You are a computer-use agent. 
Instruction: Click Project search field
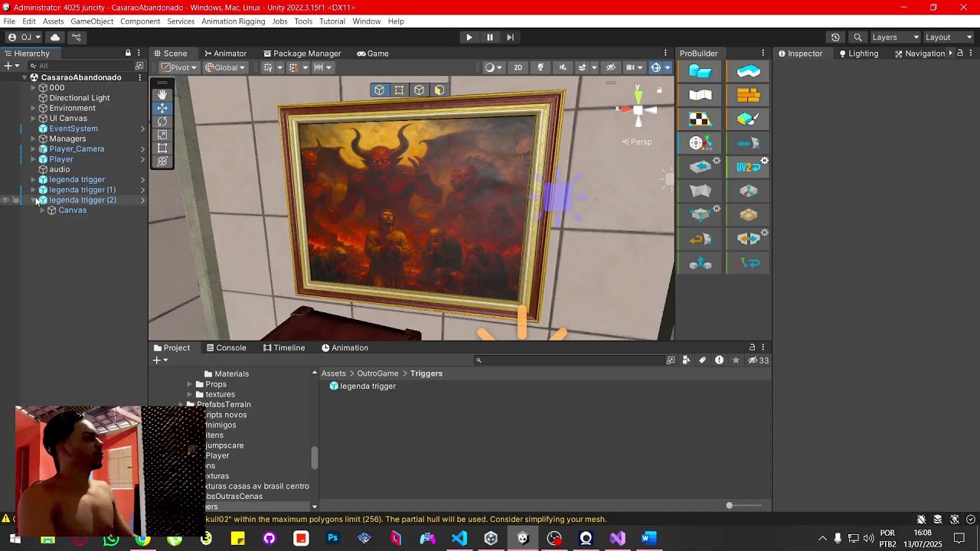(x=570, y=360)
